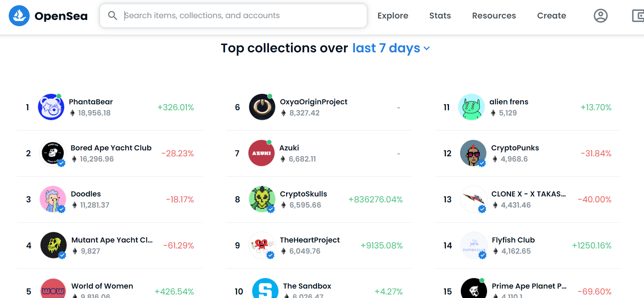Click the Ethereum icon beside 18,956.18
The height and width of the screenshot is (298, 644).
click(x=72, y=113)
